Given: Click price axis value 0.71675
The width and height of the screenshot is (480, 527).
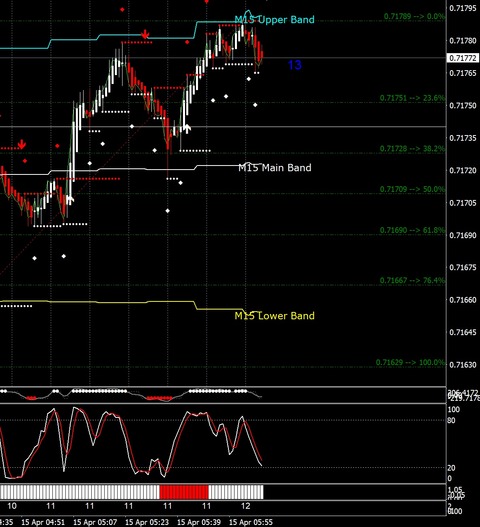Looking at the screenshot, I should (x=463, y=268).
